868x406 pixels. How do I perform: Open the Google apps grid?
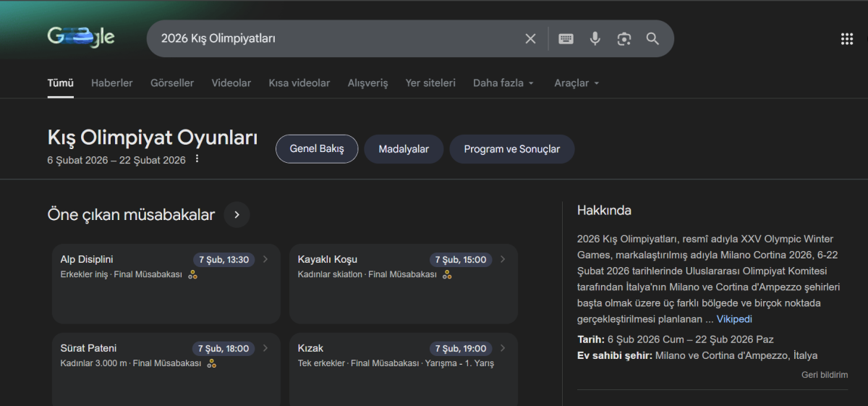[x=846, y=39]
